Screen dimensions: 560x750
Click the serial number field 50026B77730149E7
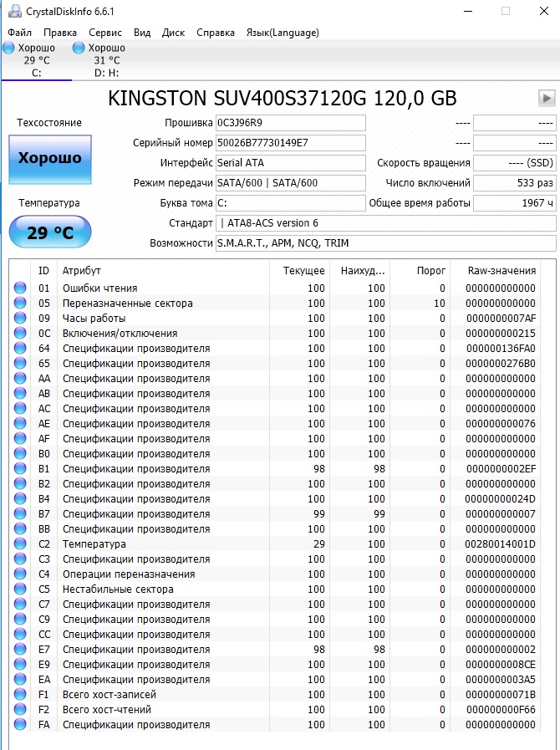click(x=290, y=142)
